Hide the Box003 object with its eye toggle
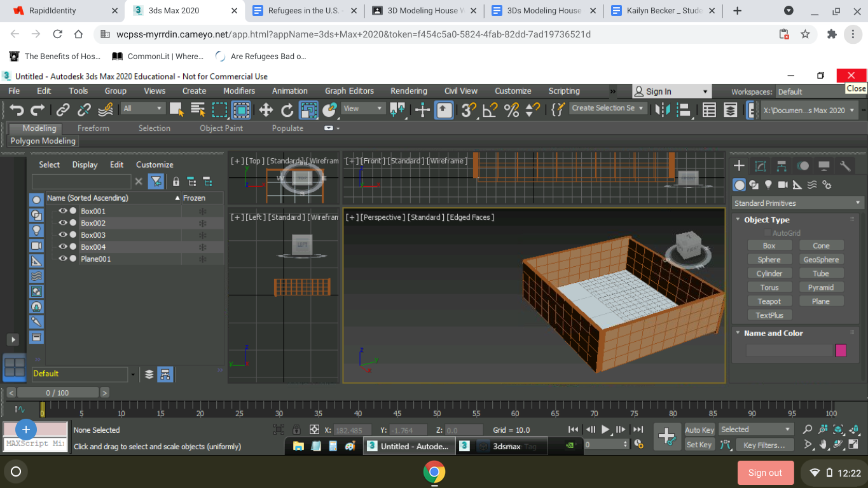Screen dimensions: 868x488 tap(62, 234)
